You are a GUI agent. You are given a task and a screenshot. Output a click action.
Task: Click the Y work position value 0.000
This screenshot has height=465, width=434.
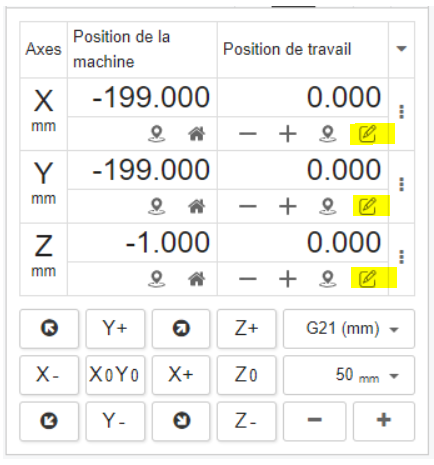pos(344,170)
